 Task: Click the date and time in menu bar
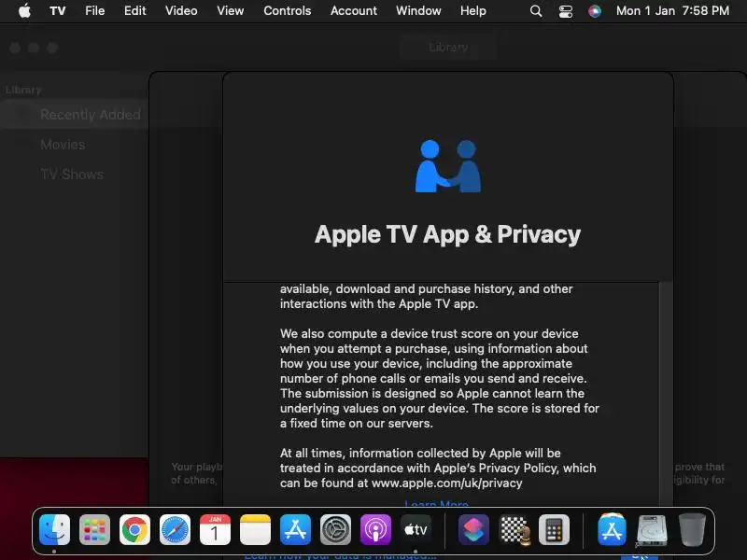point(672,10)
